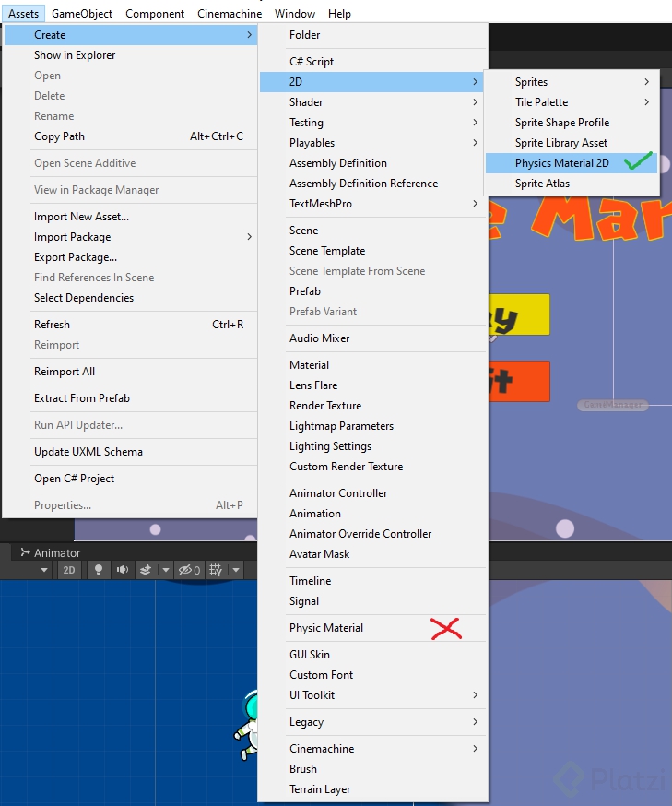
Task: Enable 2D scene view mode button
Action: coord(69,570)
